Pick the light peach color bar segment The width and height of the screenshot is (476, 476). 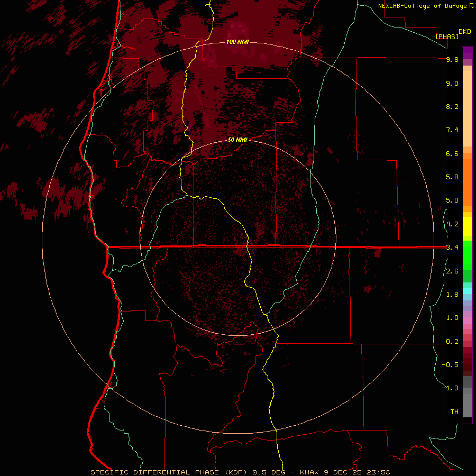tap(467, 108)
